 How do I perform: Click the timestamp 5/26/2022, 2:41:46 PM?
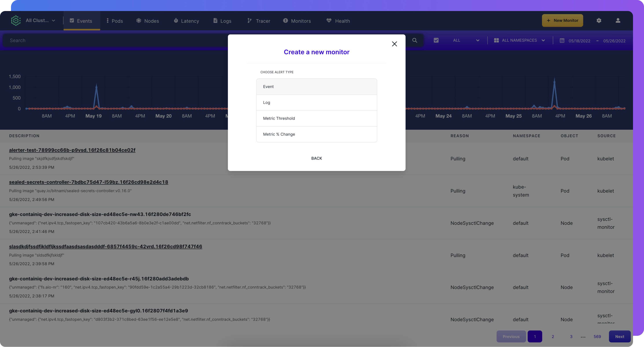(31, 232)
